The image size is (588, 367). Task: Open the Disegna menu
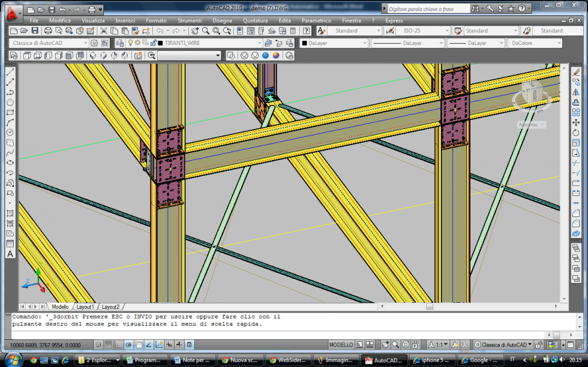click(222, 20)
